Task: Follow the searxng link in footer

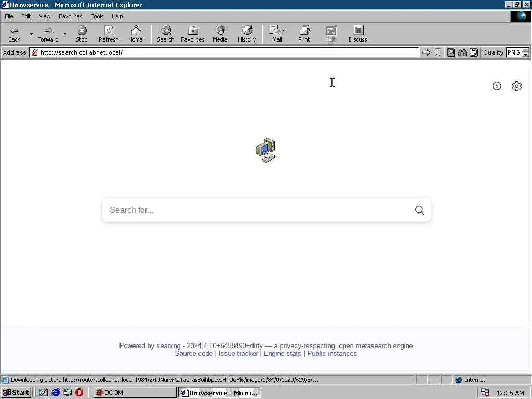Action: tap(168, 345)
